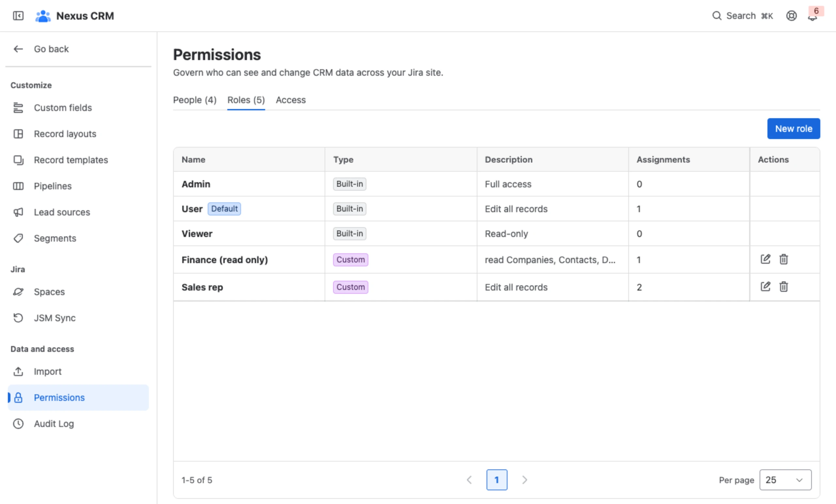
Task: Open JSM Sync in the sidebar
Action: point(78,318)
